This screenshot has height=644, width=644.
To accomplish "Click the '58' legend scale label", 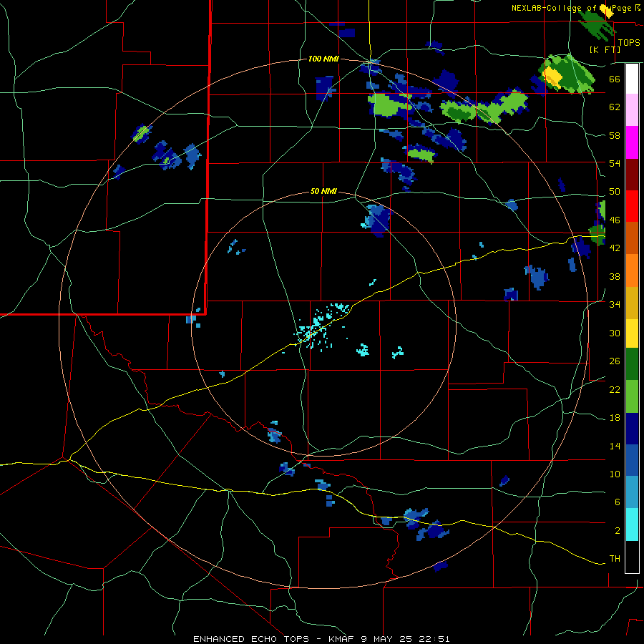I will 615,135.
